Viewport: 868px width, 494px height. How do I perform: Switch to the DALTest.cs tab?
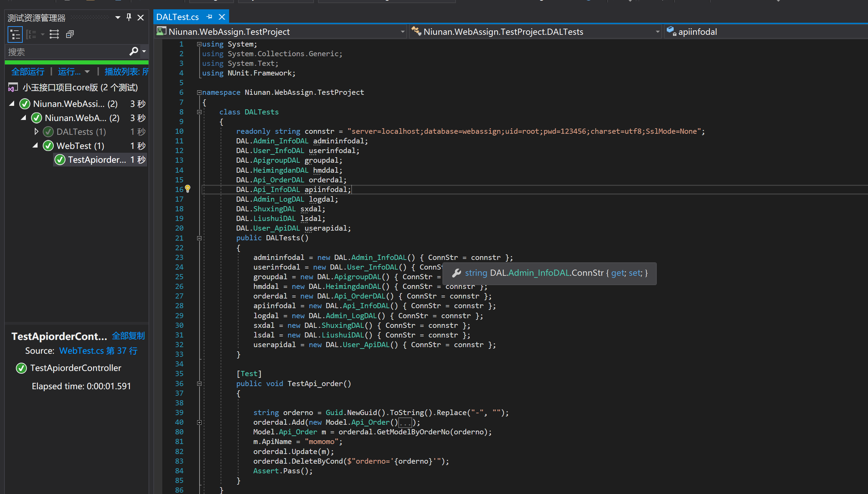pyautogui.click(x=177, y=17)
